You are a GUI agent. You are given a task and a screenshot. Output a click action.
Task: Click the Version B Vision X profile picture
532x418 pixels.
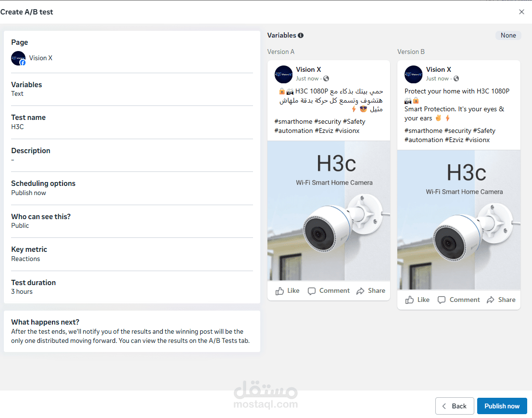[413, 74]
